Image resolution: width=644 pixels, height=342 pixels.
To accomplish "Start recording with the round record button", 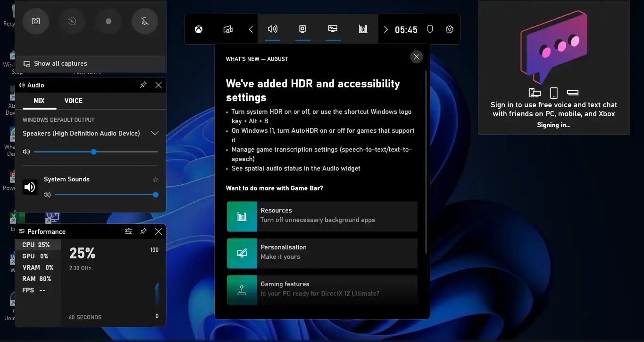I will [109, 21].
